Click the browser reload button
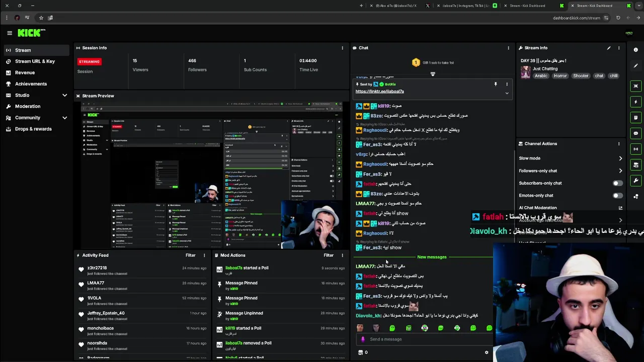The height and width of the screenshot is (362, 644). pyautogui.click(x=618, y=18)
